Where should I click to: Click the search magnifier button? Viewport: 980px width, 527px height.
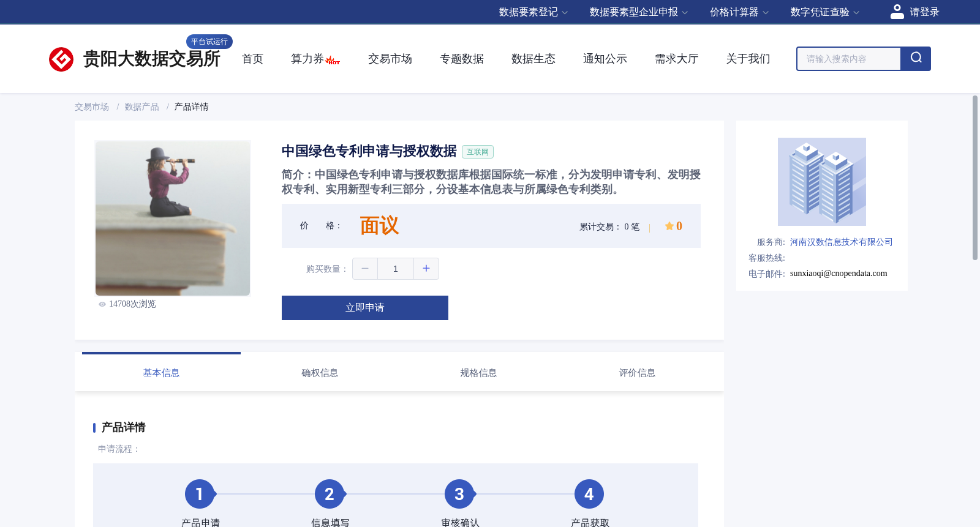916,59
